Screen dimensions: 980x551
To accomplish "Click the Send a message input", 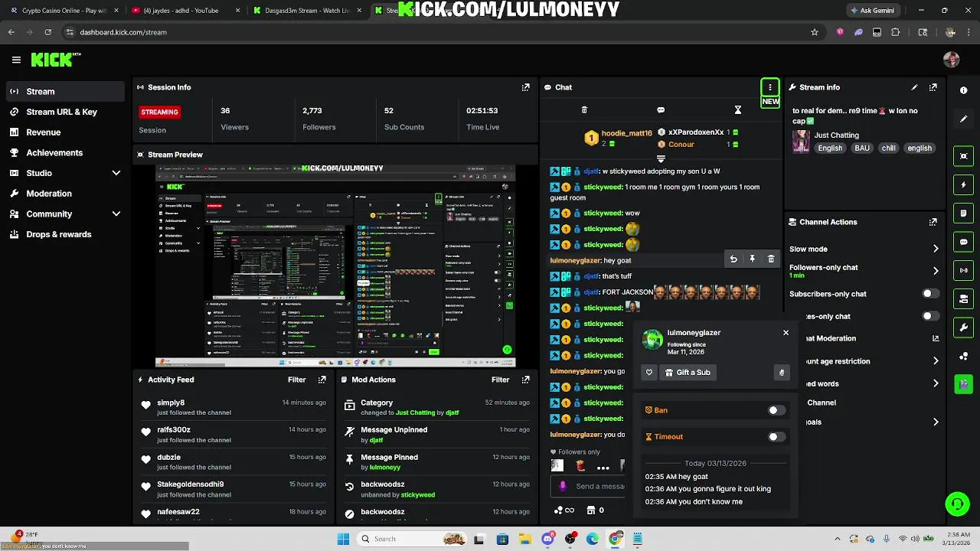I will pos(588,486).
